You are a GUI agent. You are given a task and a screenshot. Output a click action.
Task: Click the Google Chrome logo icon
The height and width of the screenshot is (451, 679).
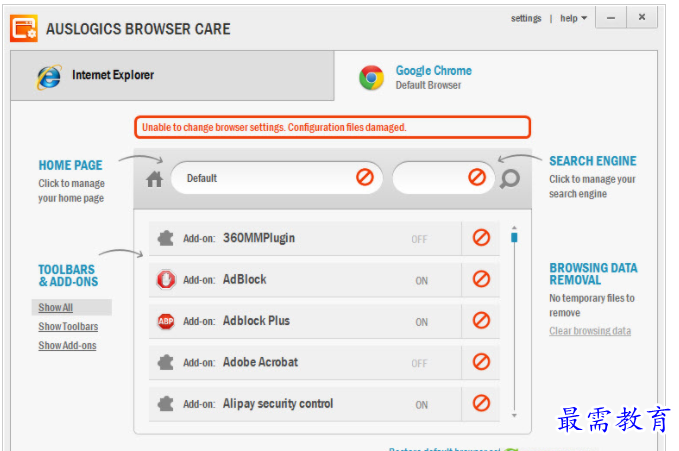[371, 78]
